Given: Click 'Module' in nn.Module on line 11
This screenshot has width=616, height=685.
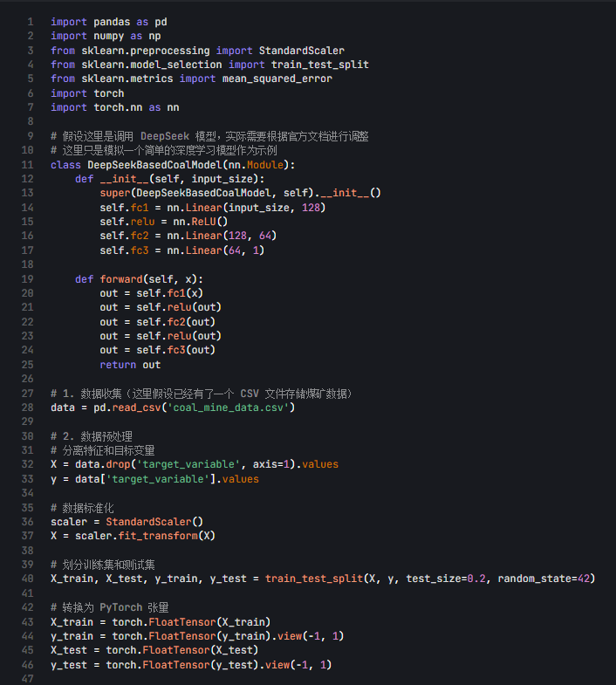Looking at the screenshot, I should [x=265, y=165].
